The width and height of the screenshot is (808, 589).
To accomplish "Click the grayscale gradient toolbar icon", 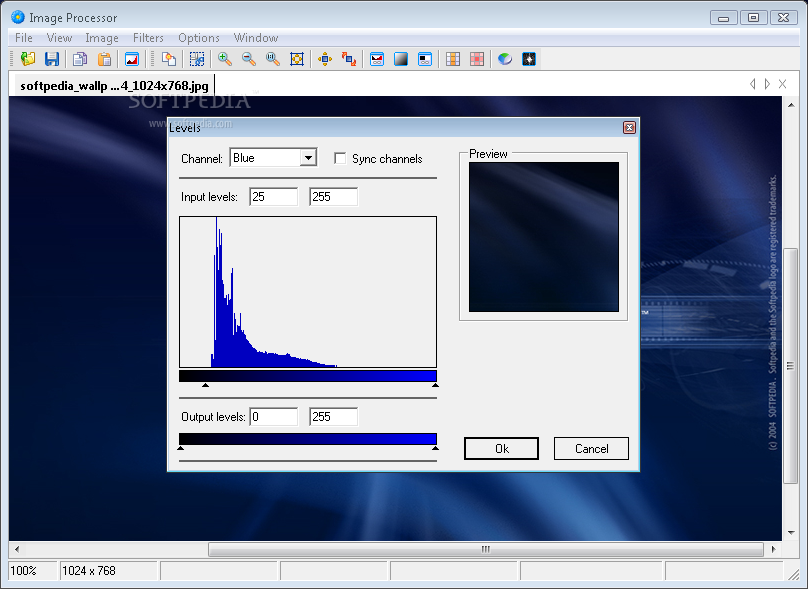I will point(401,59).
